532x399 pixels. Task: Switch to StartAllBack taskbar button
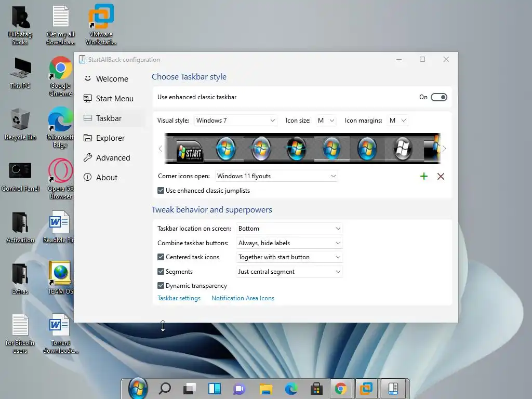pos(393,389)
